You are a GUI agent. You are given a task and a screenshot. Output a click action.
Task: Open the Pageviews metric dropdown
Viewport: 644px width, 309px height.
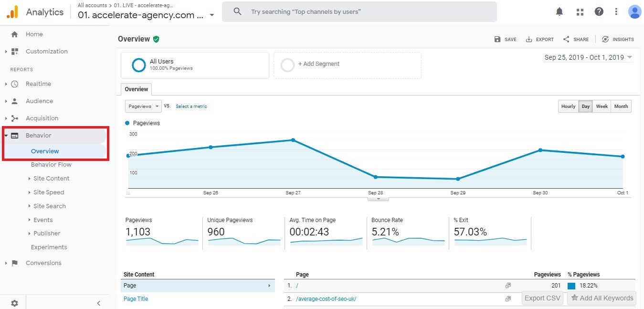click(x=143, y=107)
